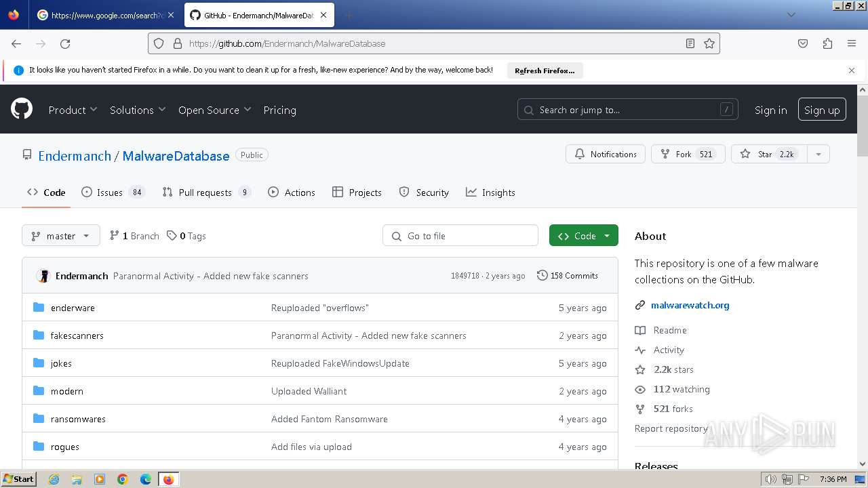Bookmark this page with the star icon
868x488 pixels.
click(x=709, y=43)
